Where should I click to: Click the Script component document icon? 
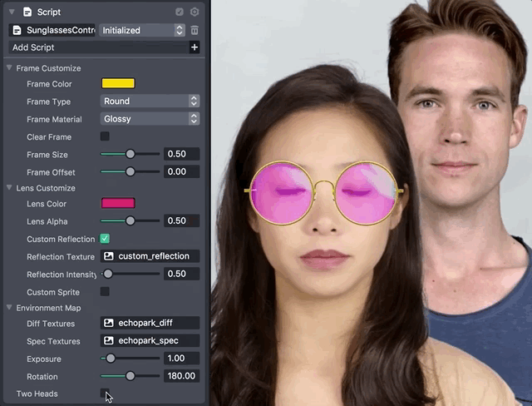pyautogui.click(x=27, y=12)
